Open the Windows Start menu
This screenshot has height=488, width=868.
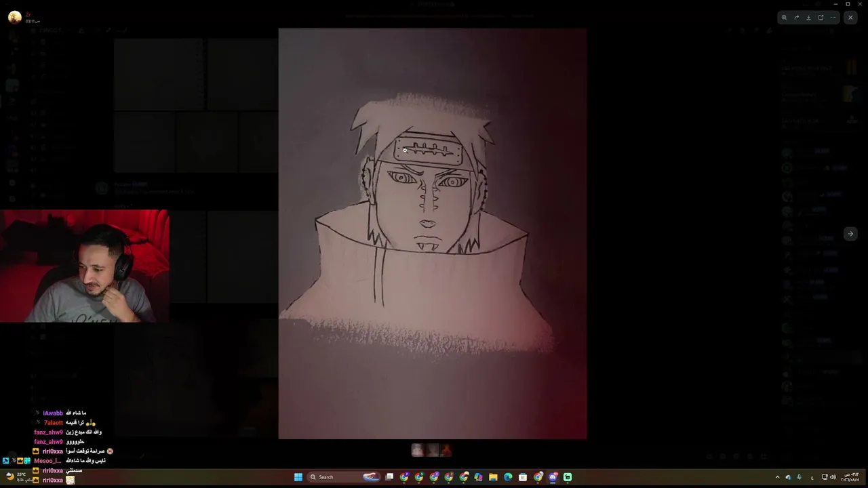298,477
